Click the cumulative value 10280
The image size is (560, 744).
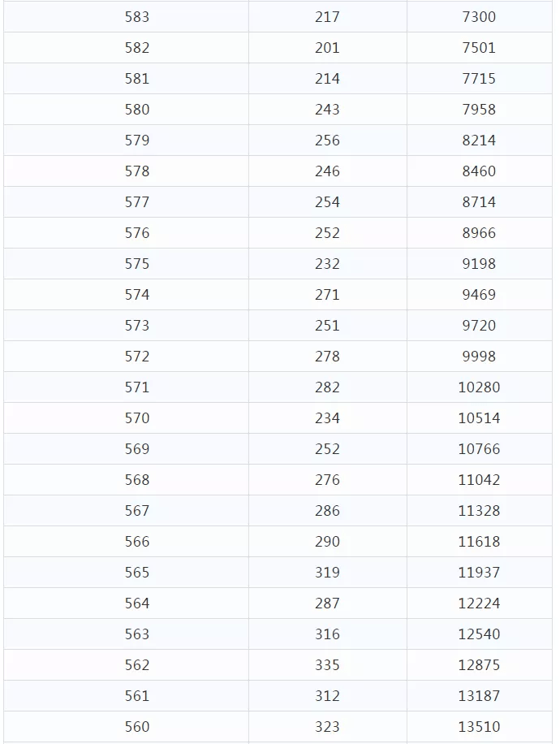point(479,387)
